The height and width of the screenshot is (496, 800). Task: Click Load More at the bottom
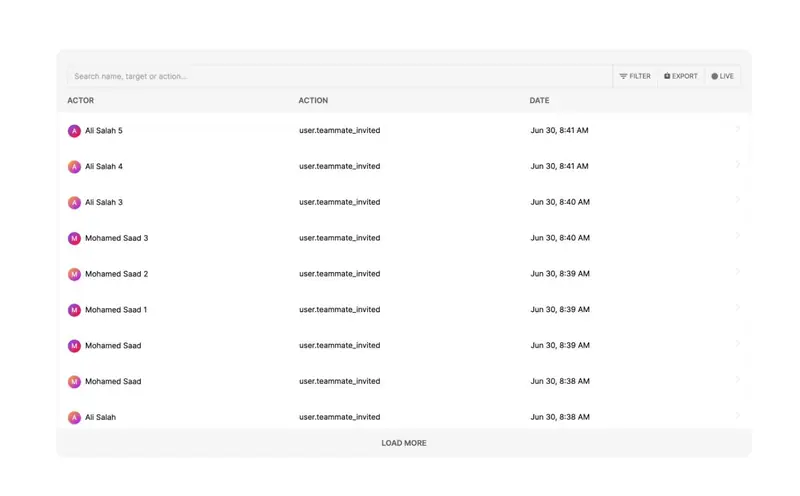(404, 443)
